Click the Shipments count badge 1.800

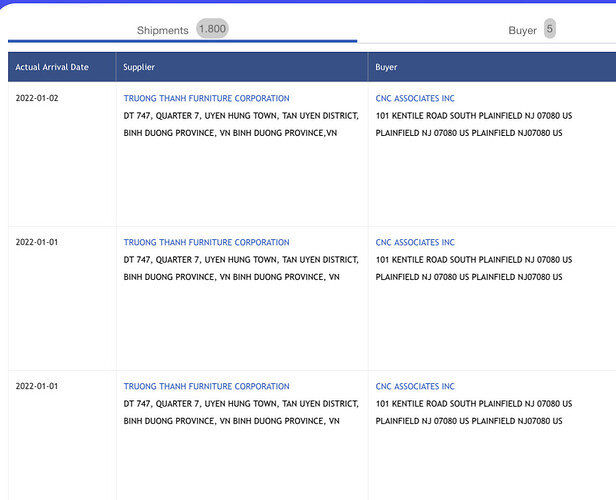click(212, 29)
